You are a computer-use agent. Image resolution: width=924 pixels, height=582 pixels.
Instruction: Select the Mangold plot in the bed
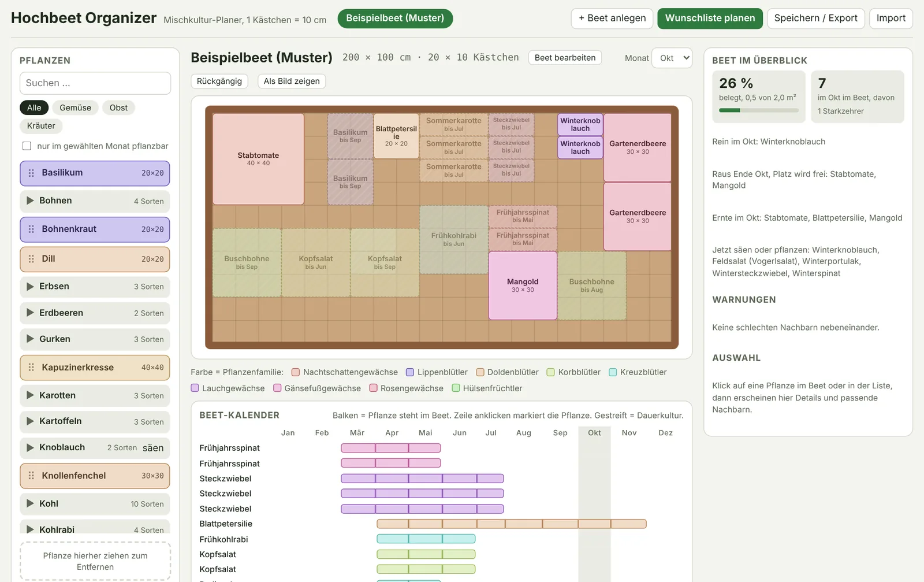pyautogui.click(x=523, y=286)
